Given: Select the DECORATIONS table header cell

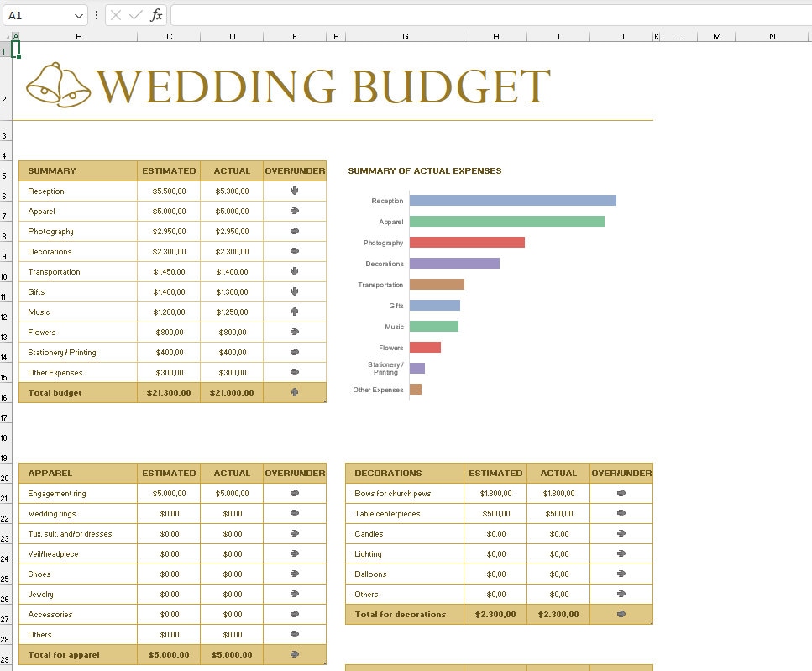Looking at the screenshot, I should (405, 473).
